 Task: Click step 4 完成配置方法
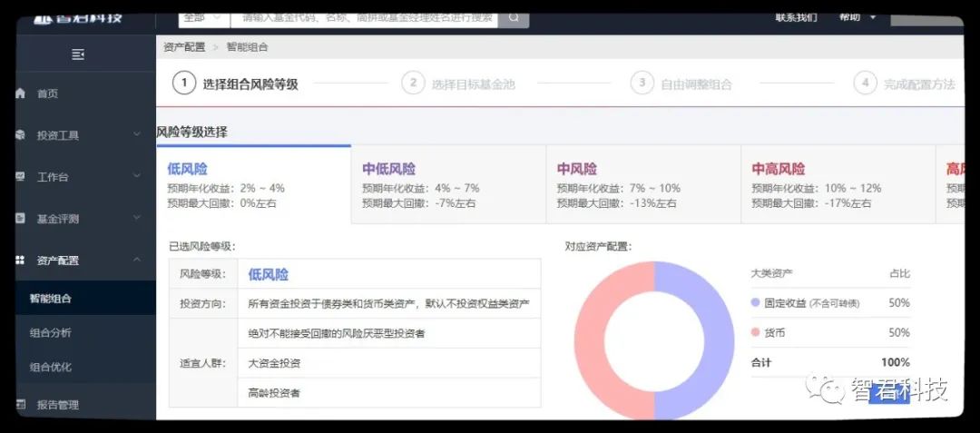tap(905, 84)
